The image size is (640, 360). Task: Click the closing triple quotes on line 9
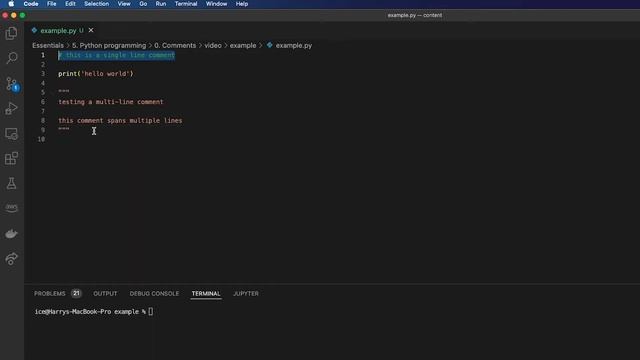click(x=64, y=129)
